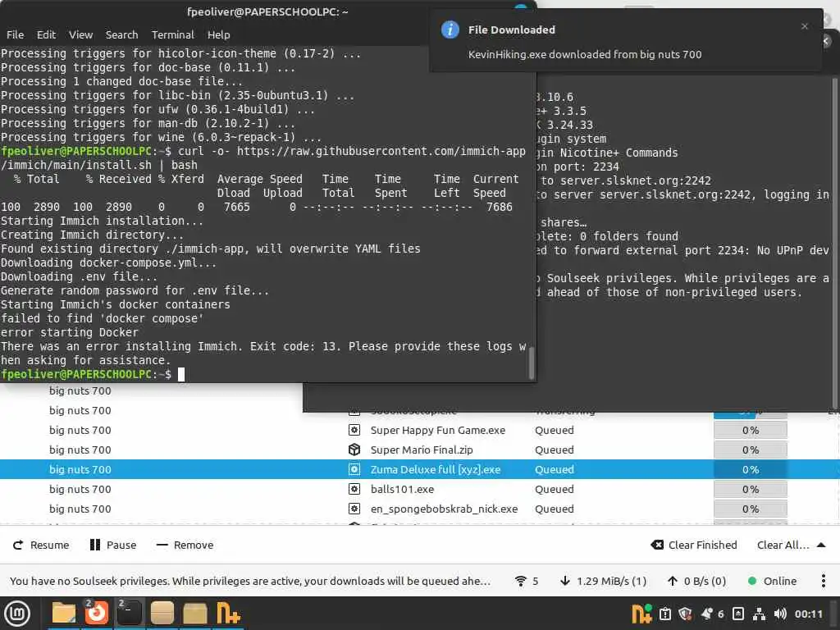Resume selected downloads in Nicotine+
Image resolution: width=840 pixels, height=630 pixels.
pyautogui.click(x=41, y=545)
